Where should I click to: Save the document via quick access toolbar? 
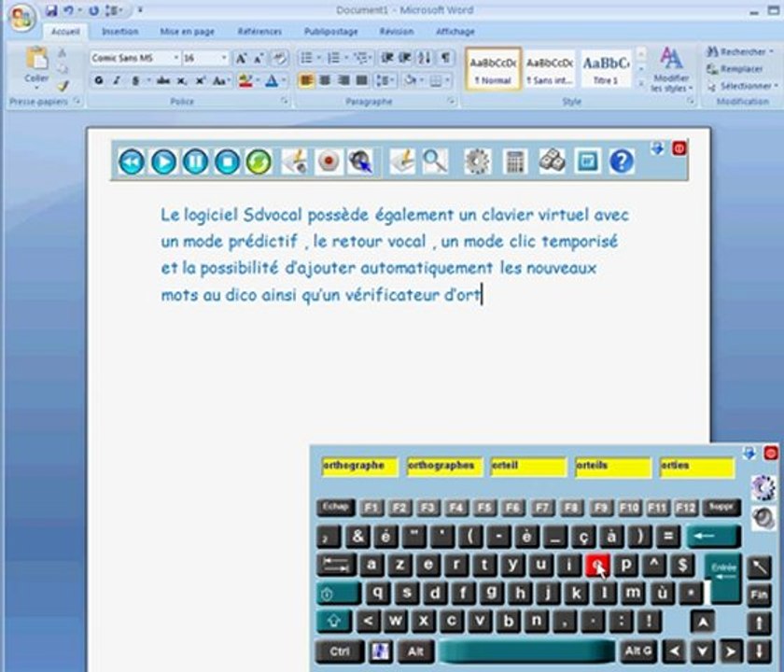tap(51, 10)
